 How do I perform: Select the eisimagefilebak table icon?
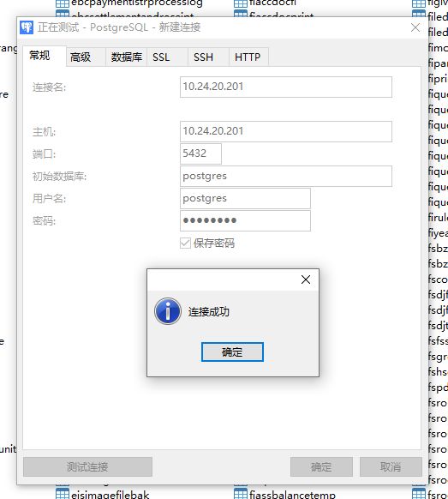63,494
